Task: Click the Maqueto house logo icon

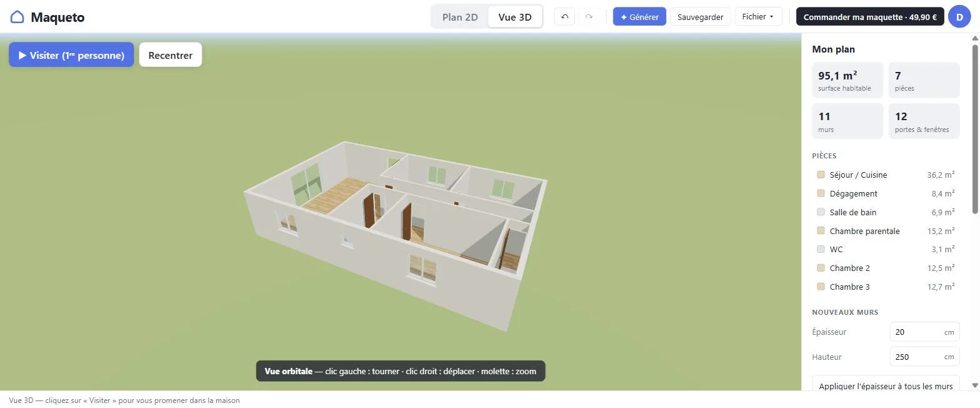Action: (17, 17)
